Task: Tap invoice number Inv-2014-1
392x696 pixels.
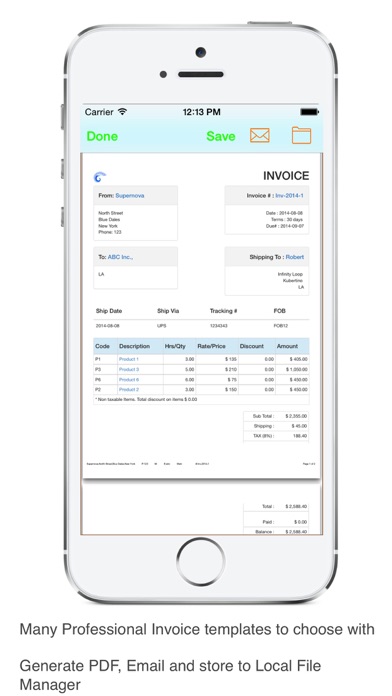Action: (289, 195)
